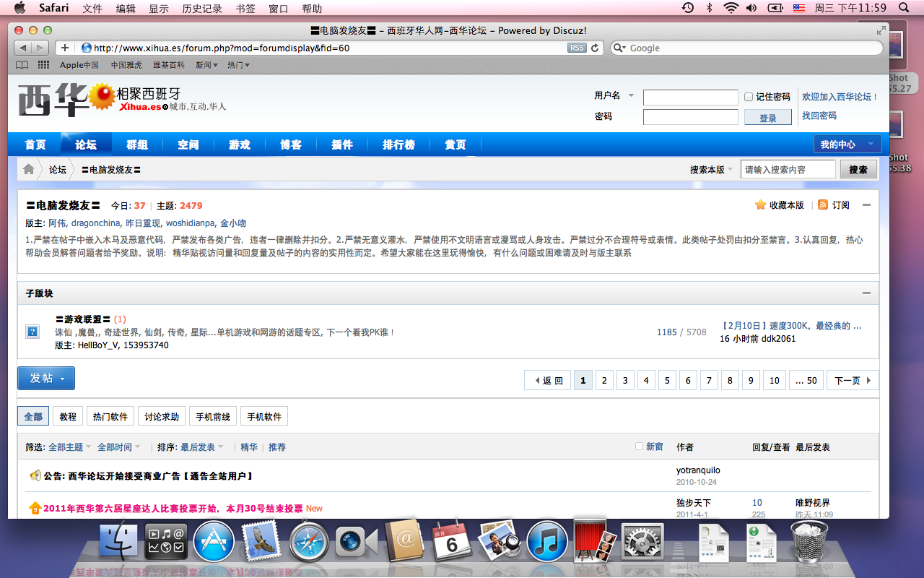Switch to the 教程 filter tab
The image size is (924, 578).
(x=67, y=415)
